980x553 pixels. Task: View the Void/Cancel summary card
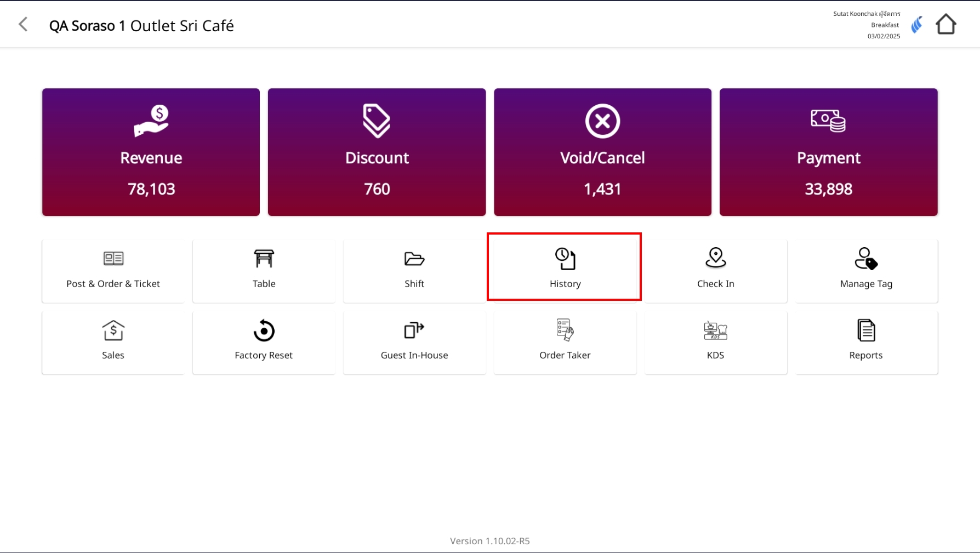coord(602,152)
